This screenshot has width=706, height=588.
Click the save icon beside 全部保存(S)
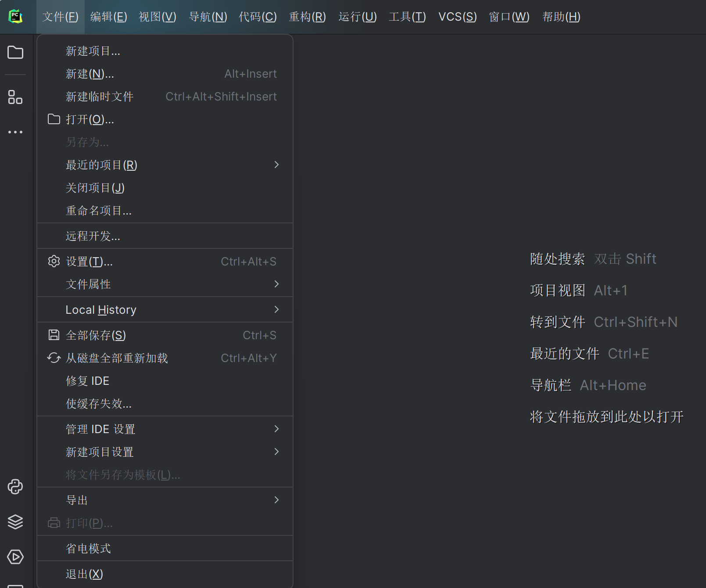coord(54,335)
